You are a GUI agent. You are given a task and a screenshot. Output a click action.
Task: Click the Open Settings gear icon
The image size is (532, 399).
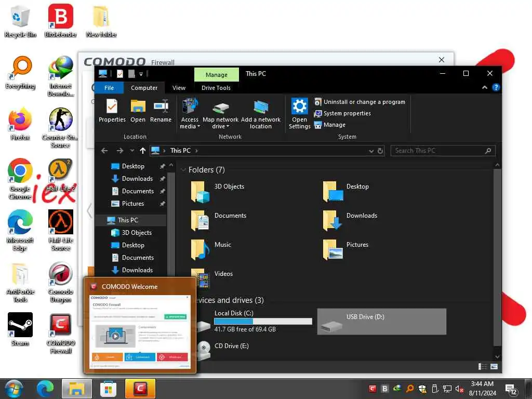point(299,113)
